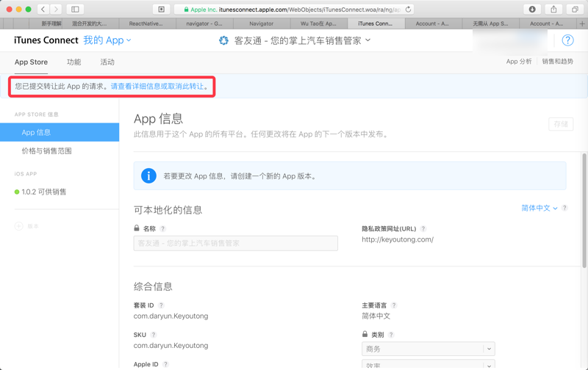This screenshot has width=588, height=370.
Task: Go back with Safari's back arrow
Action: [43, 10]
